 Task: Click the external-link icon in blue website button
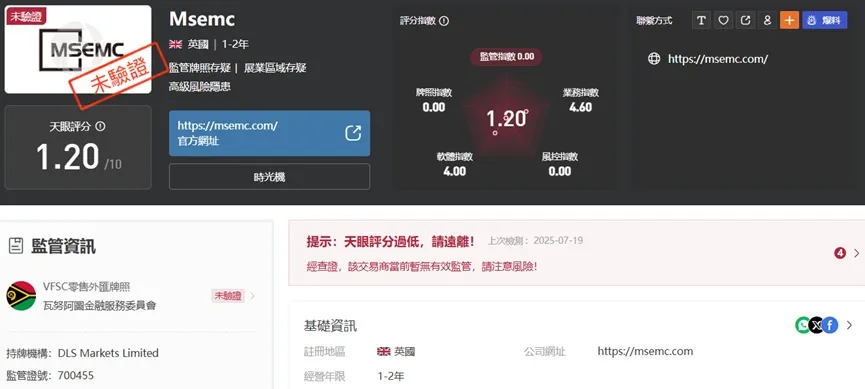pos(353,133)
